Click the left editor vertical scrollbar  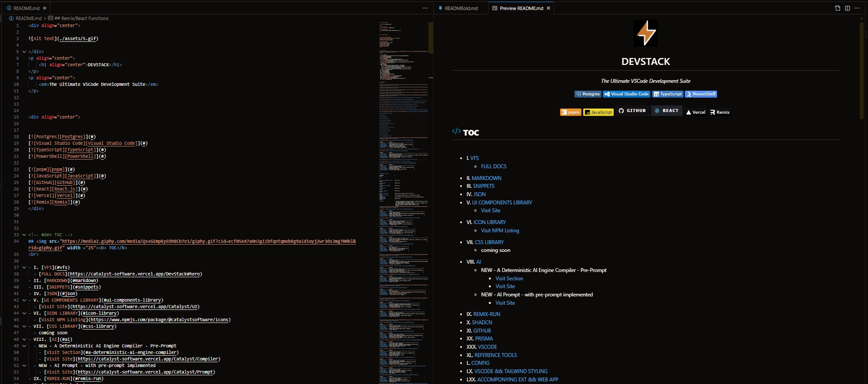pos(431,37)
